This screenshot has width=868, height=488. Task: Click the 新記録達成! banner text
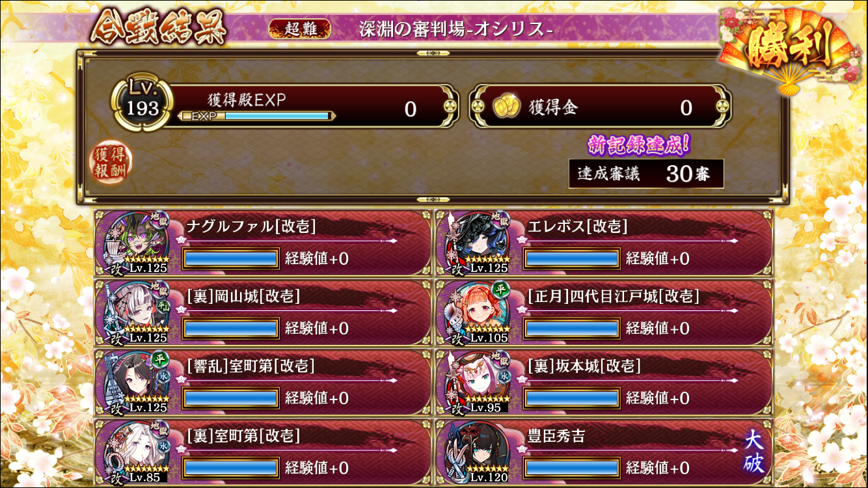coord(638,144)
